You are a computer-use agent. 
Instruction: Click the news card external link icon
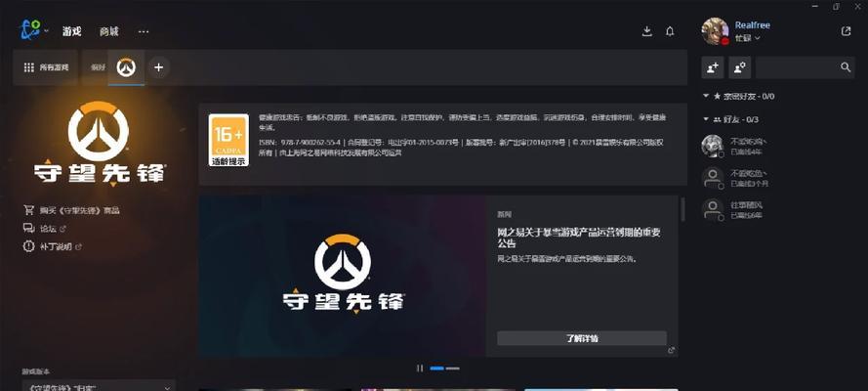(x=672, y=350)
